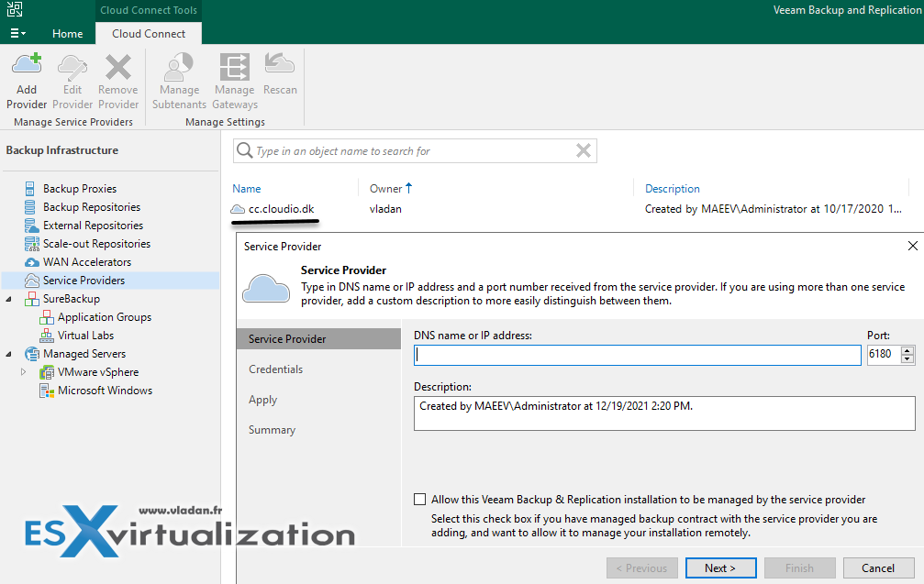Click the VMware vSphere tree icon
Screen dimensions: 924x584
click(x=47, y=372)
